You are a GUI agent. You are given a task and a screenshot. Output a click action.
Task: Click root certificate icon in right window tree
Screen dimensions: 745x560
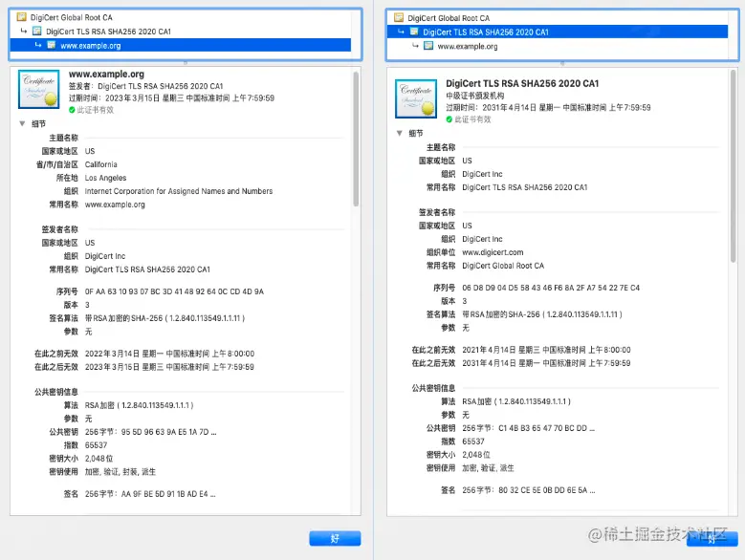click(399, 17)
